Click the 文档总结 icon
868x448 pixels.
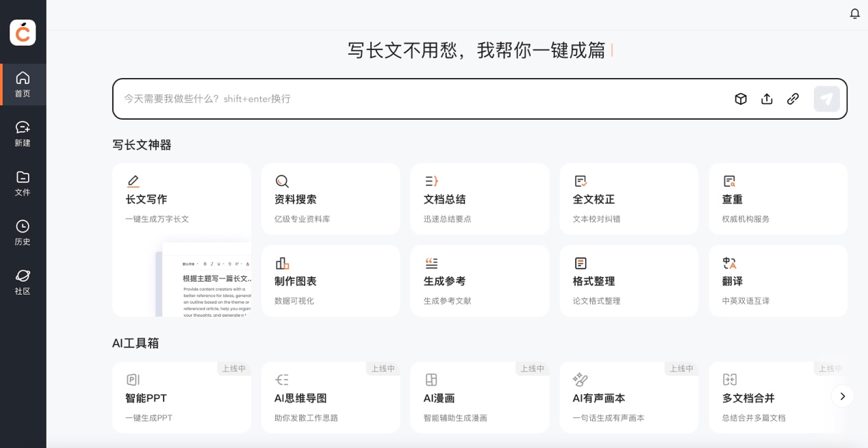(x=431, y=181)
